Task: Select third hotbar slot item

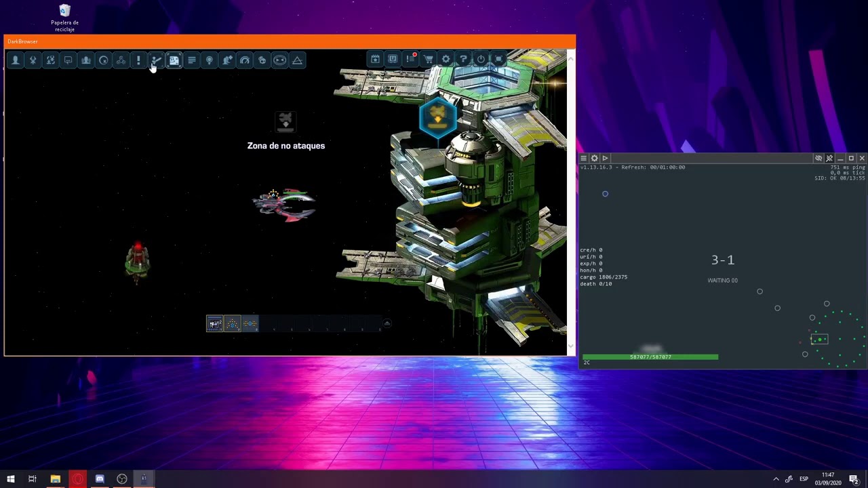Action: click(x=250, y=324)
